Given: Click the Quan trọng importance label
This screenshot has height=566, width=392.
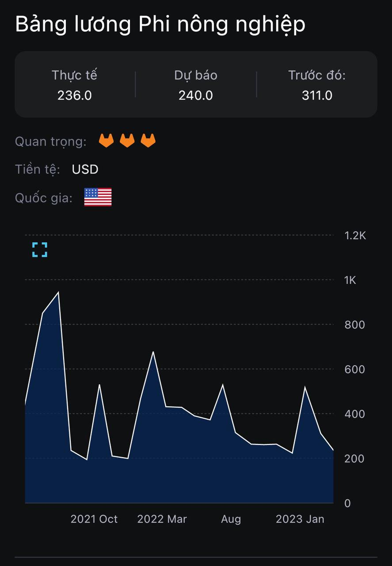Looking at the screenshot, I should (x=51, y=141).
